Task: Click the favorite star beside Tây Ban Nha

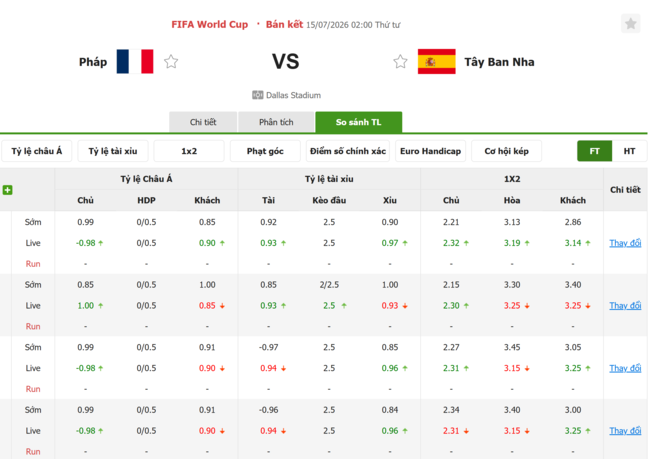Action: point(400,62)
